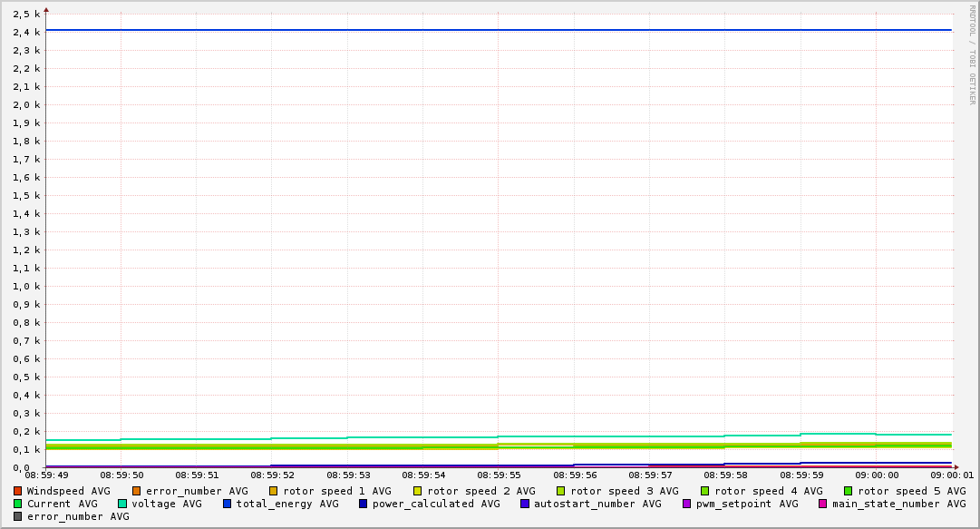This screenshot has height=529, width=980.
Task: Click the gray error_number AVG legend swatch
Action: [x=18, y=516]
